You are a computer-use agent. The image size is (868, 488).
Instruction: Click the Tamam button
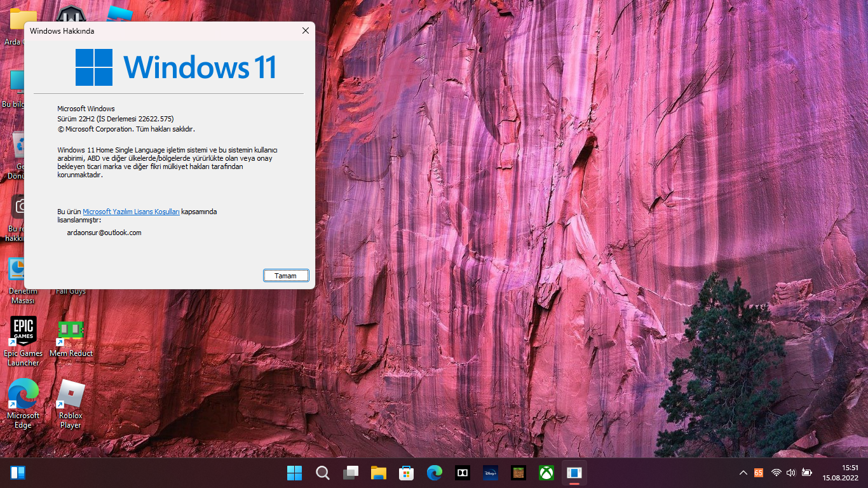286,276
